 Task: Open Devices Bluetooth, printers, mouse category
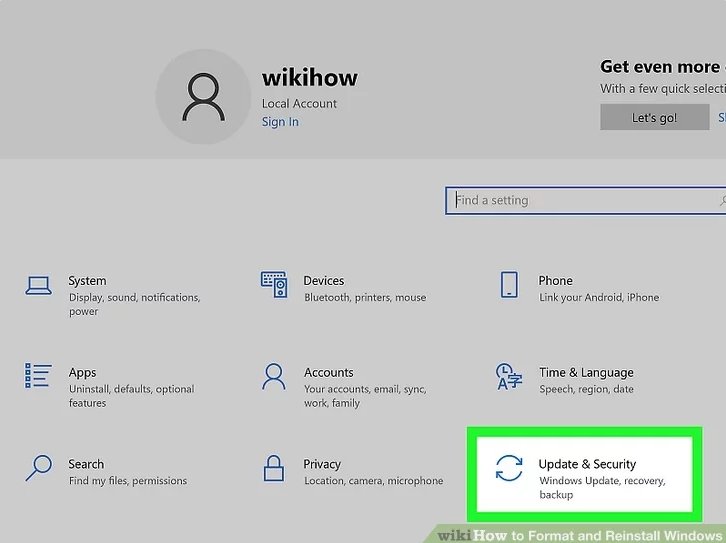[x=365, y=289]
